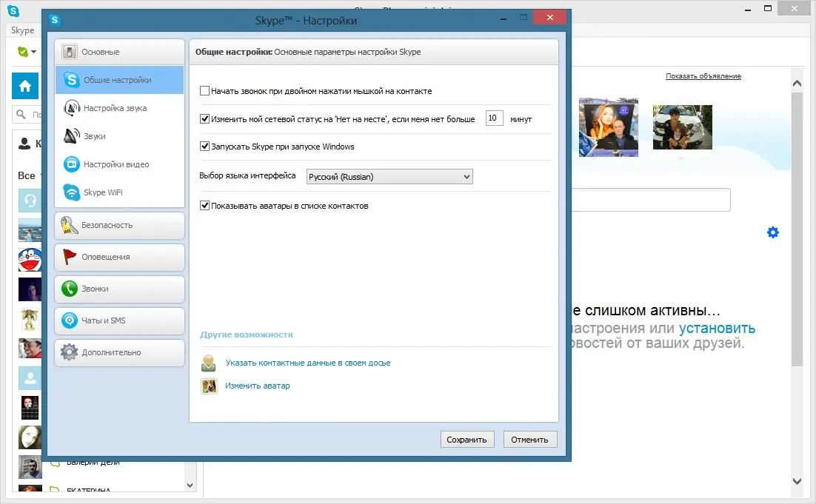Click the search magnifier in Skype contacts

[21, 114]
